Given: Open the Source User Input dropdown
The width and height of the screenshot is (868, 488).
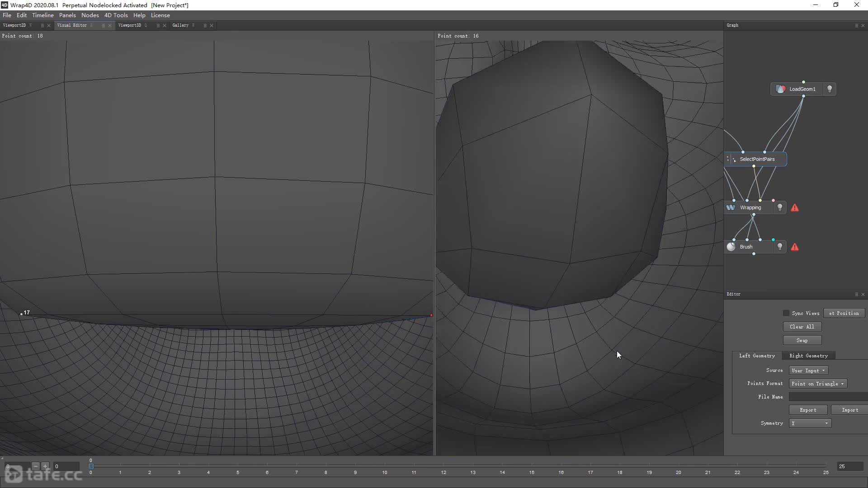Looking at the screenshot, I should 808,371.
